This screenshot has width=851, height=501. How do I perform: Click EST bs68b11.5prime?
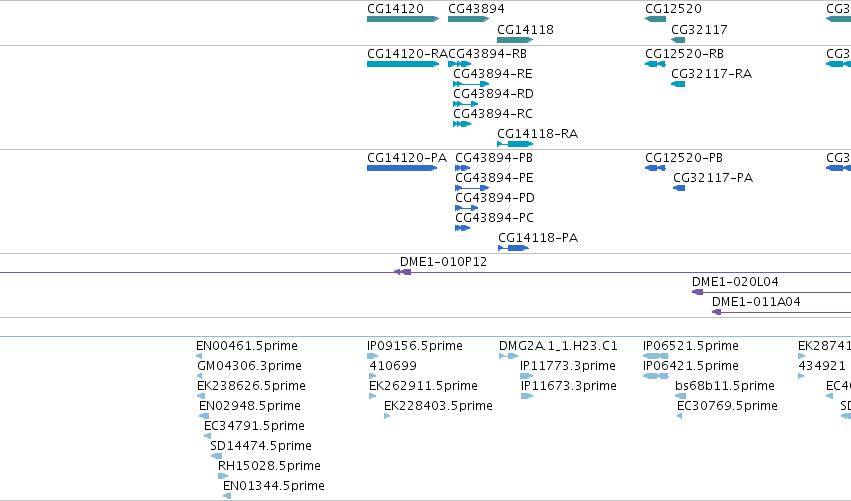[x=725, y=386]
